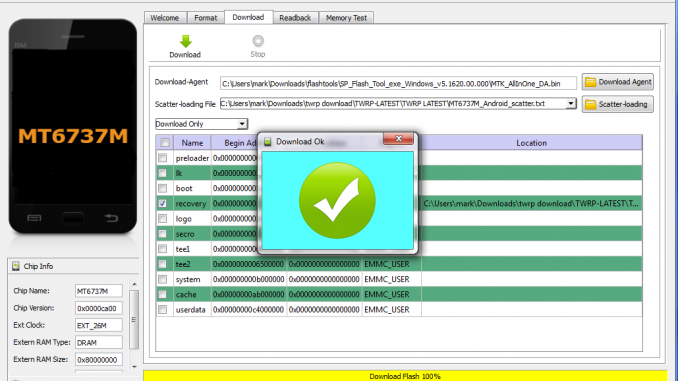Uncheck the recovery partition checkbox
The width and height of the screenshot is (678, 381).
[163, 203]
